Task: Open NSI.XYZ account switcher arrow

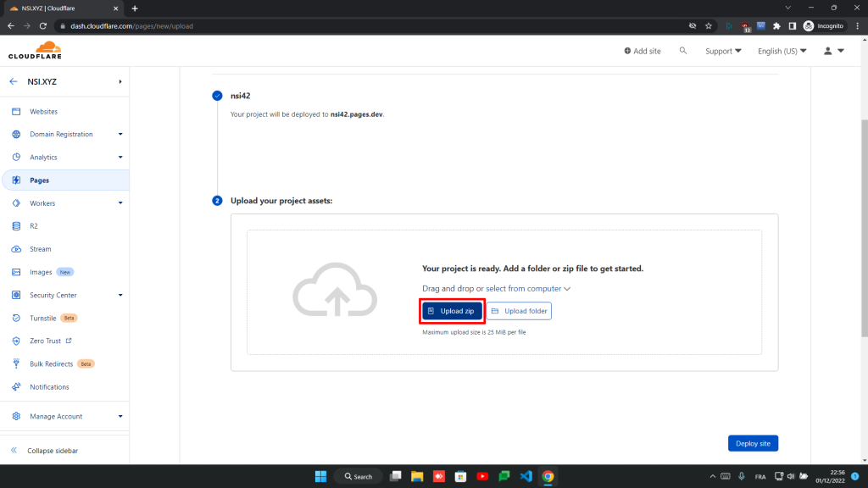Action: (120, 81)
